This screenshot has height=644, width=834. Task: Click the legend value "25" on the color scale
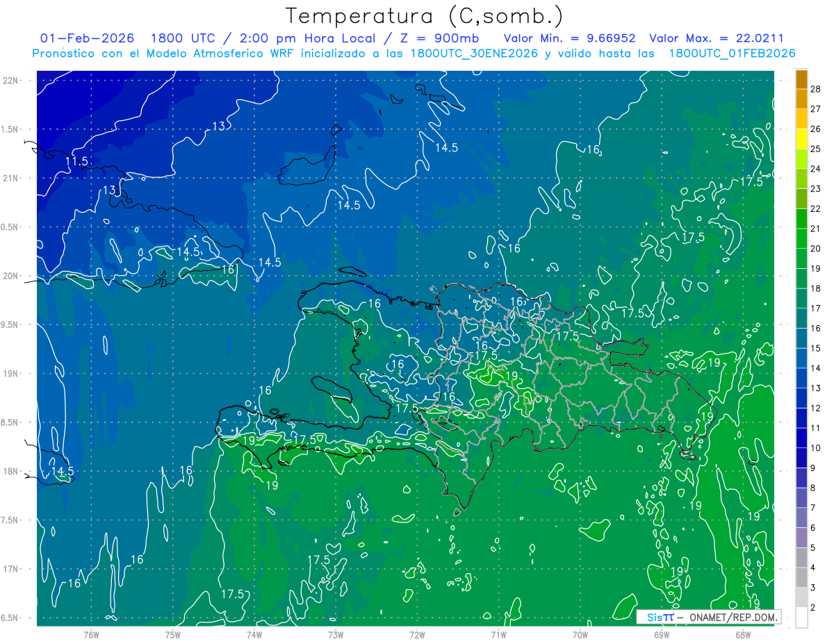point(816,149)
